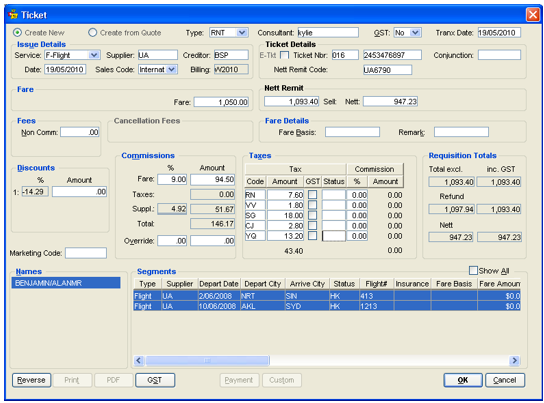Click the Cancel button
Screen dimensions: 544x403
coord(505,380)
